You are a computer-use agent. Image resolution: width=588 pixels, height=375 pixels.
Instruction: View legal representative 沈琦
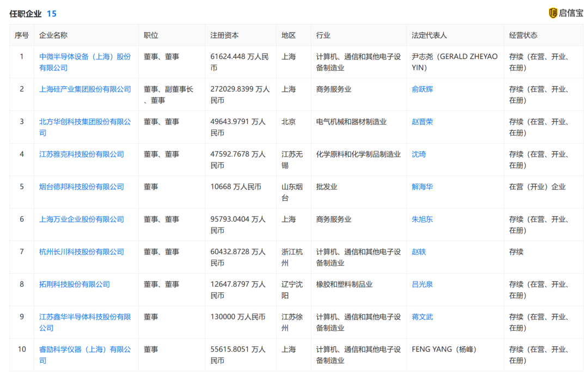coord(419,154)
